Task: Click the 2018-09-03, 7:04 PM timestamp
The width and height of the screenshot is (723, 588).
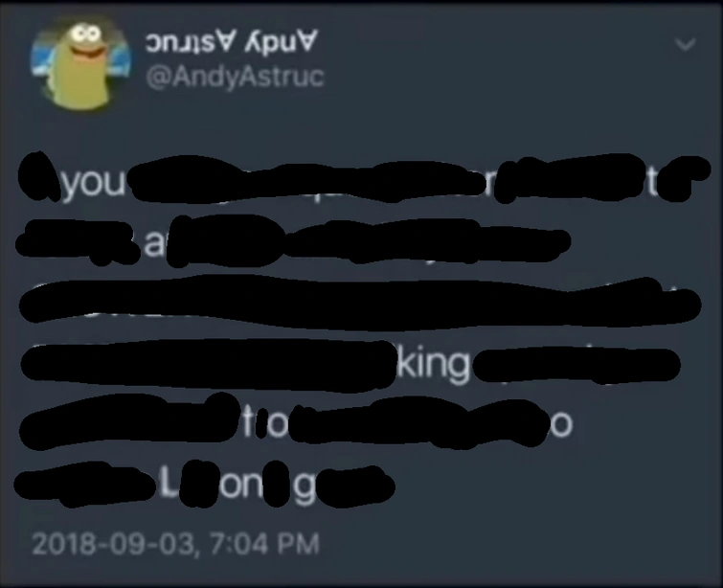Action: [175, 543]
